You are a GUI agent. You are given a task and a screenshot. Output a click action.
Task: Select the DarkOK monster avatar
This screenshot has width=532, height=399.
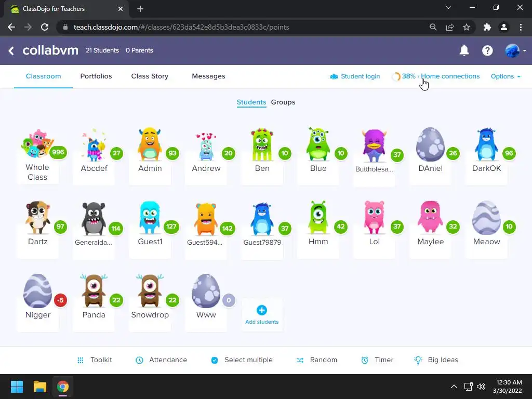[486, 144]
